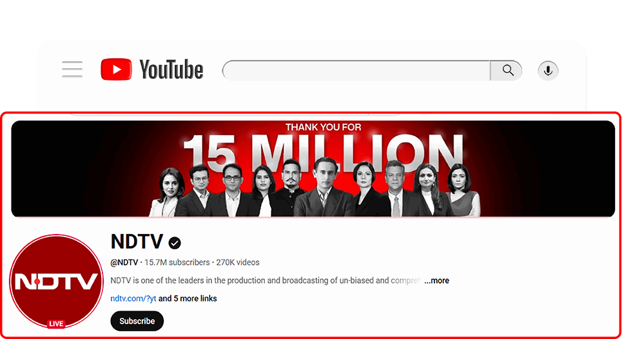Subscribe to the NDTV channel
Viewport: 644px width, 339px height.
coord(137,321)
